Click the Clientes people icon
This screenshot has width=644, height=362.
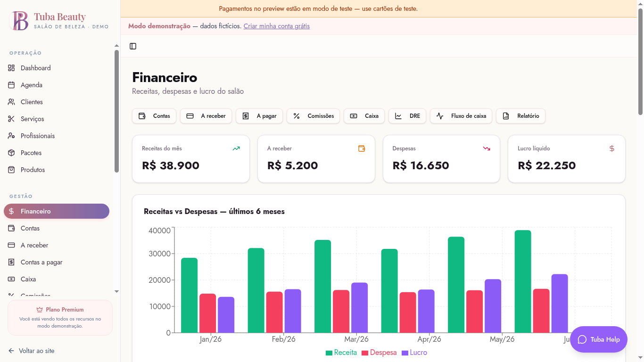point(11,102)
